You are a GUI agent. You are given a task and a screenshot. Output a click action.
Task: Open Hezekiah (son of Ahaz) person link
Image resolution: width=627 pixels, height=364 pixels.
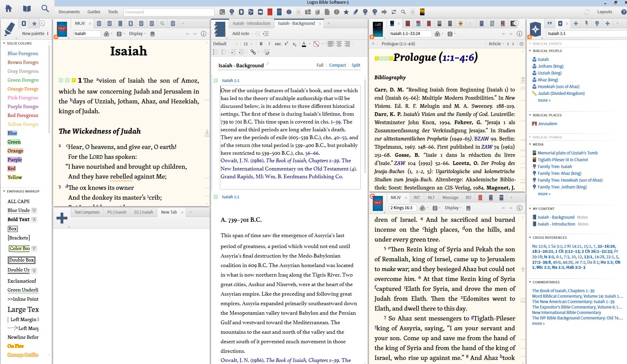point(558,87)
